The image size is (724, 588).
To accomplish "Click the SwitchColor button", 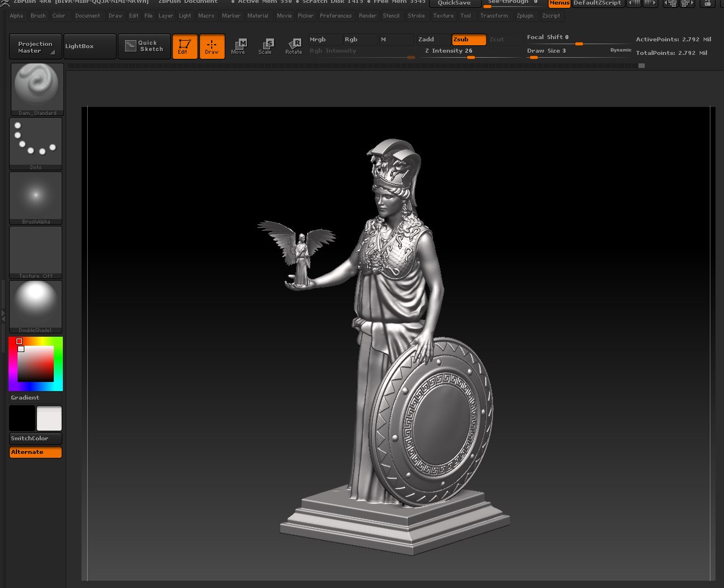I will pyautogui.click(x=35, y=439).
